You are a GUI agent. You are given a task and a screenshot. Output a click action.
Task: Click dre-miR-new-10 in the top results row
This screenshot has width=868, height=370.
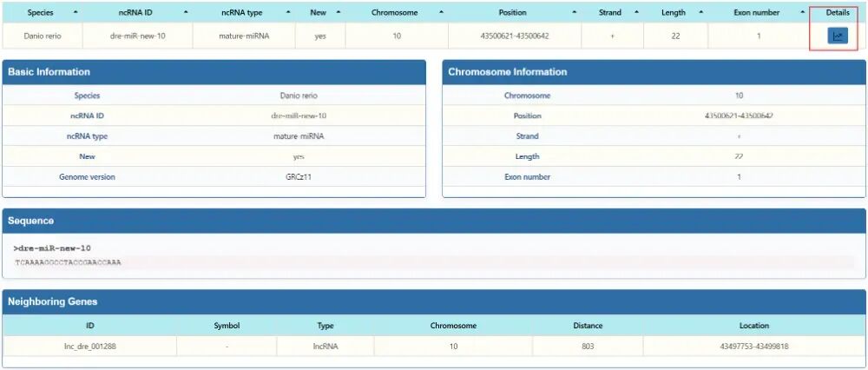pos(138,36)
